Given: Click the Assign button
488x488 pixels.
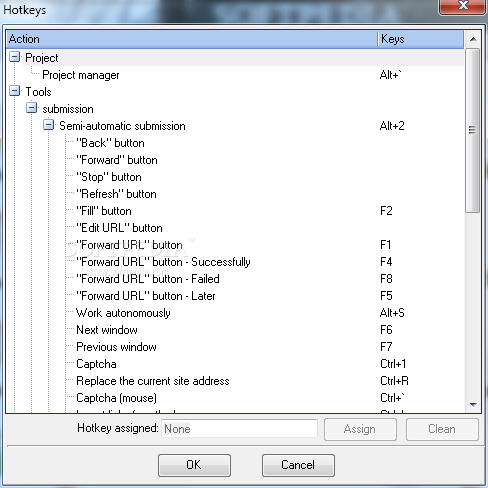Looking at the screenshot, I should pyautogui.click(x=360, y=429).
